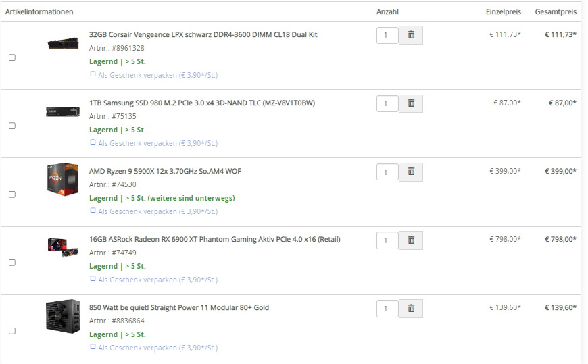This screenshot has width=588, height=364.
Task: Click the total price € 139,60
Action: coord(560,308)
